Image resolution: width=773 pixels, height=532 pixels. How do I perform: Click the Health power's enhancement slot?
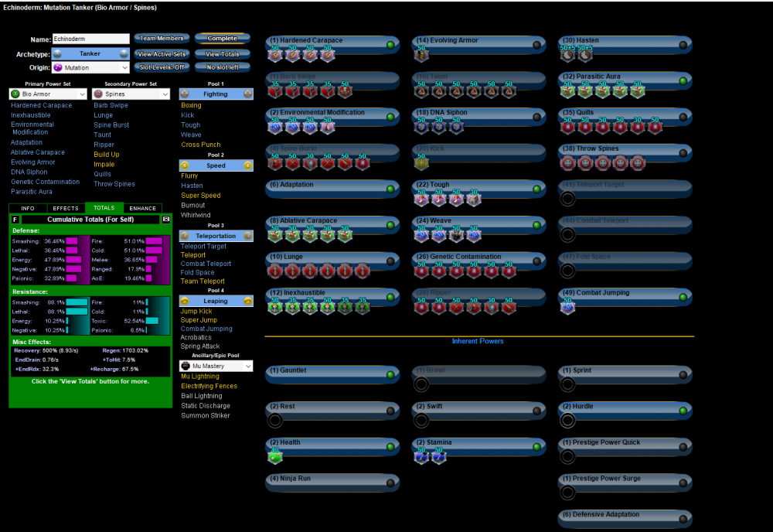[x=275, y=457]
